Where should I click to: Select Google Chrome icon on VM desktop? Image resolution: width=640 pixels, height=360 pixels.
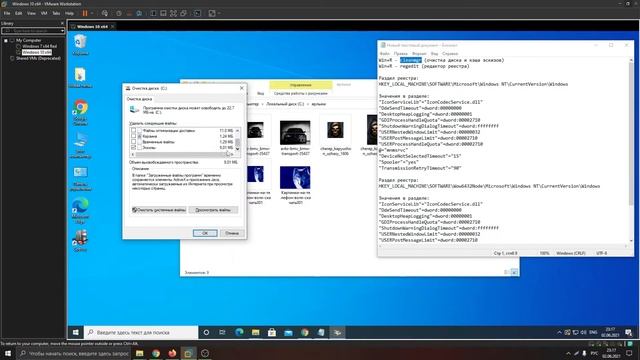80,112
